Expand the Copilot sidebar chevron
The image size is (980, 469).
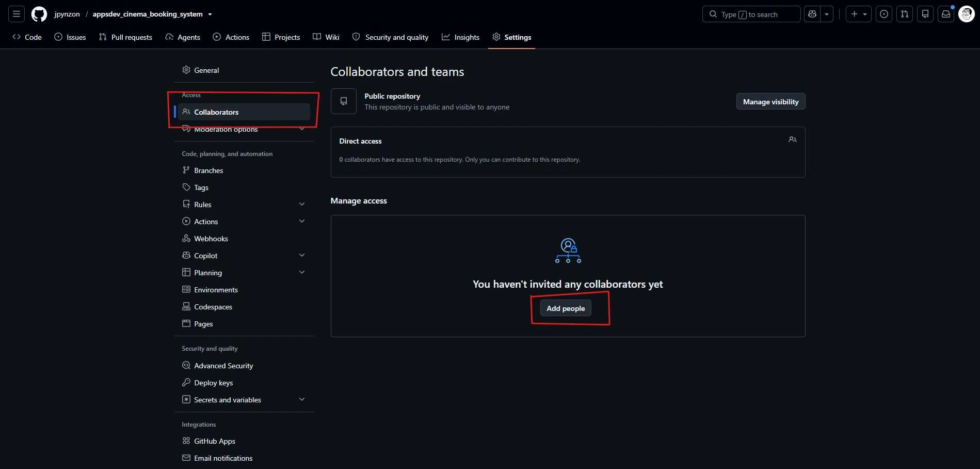[302, 255]
